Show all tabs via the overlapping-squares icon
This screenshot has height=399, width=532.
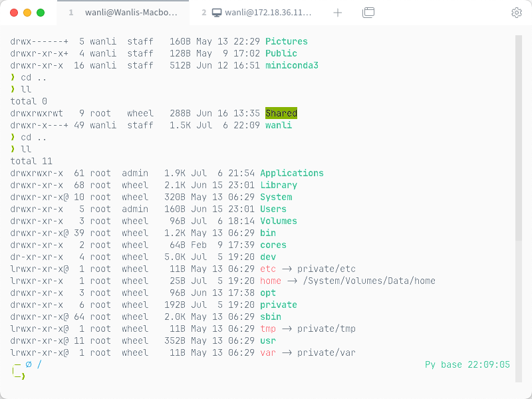[x=368, y=12]
